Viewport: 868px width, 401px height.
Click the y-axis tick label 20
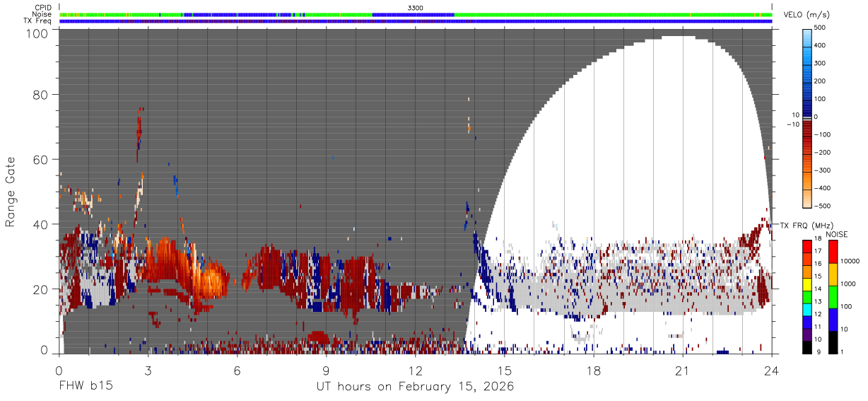(x=40, y=289)
